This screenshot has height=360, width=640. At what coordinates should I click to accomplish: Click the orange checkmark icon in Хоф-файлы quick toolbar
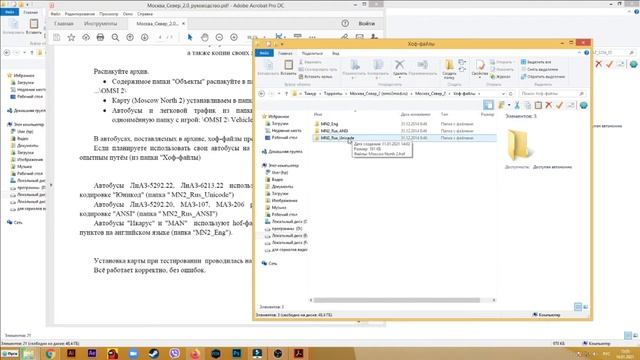(x=559, y=105)
